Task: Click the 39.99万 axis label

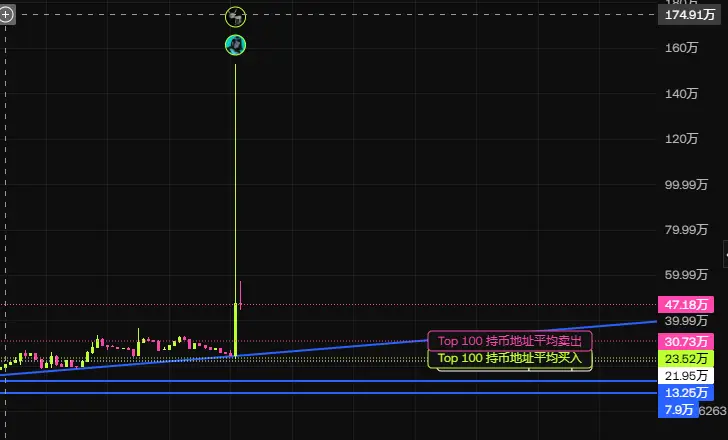Action: pyautogui.click(x=686, y=321)
